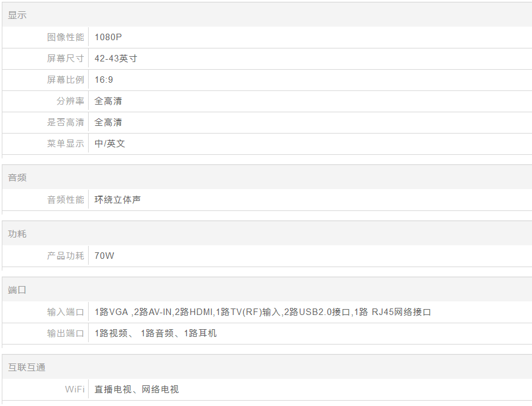
Task: Click the 显示 section header
Action: [x=17, y=15]
